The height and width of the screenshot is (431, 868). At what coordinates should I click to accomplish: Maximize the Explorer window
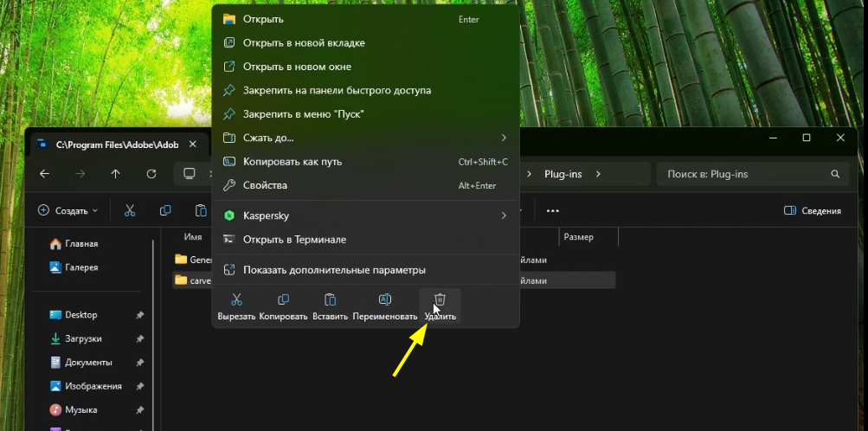[x=807, y=138]
